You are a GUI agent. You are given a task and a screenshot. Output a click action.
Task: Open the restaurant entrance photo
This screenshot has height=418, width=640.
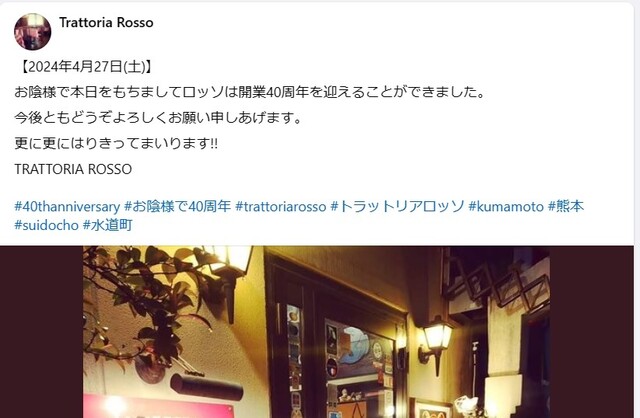pyautogui.click(x=316, y=332)
